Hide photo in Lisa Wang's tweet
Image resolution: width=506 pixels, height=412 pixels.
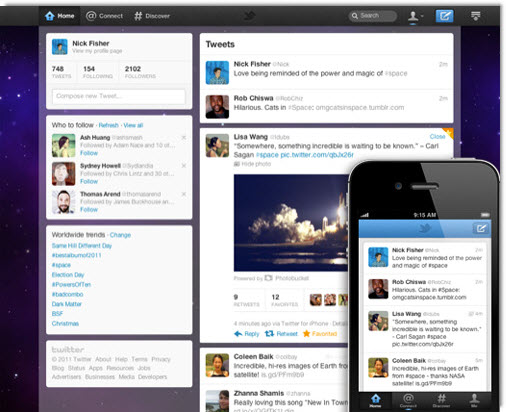point(252,164)
